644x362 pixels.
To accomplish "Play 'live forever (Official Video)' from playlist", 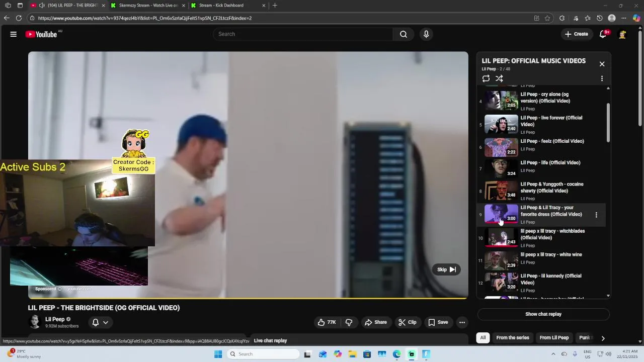I will (542, 125).
